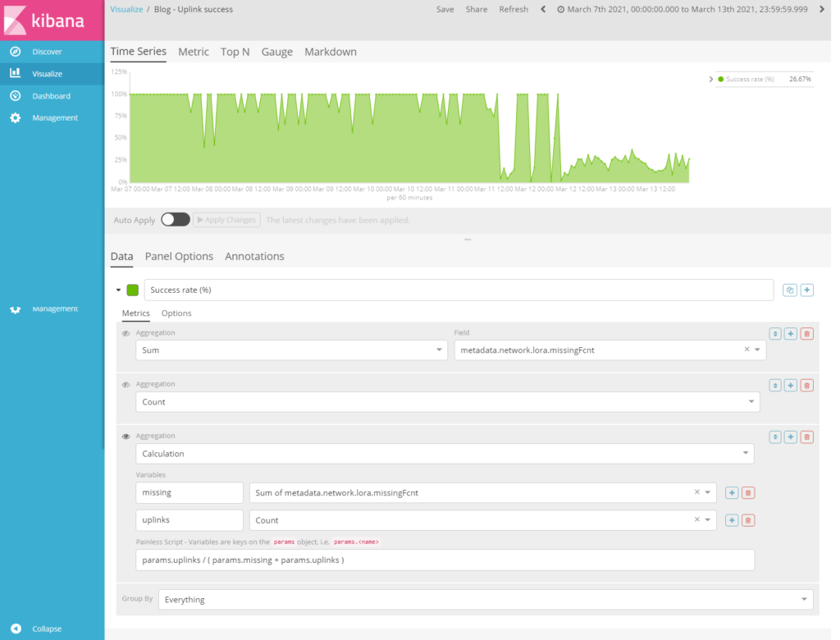The width and height of the screenshot is (840, 640).
Task: Toggle the Auto Apply switch
Action: (176, 220)
